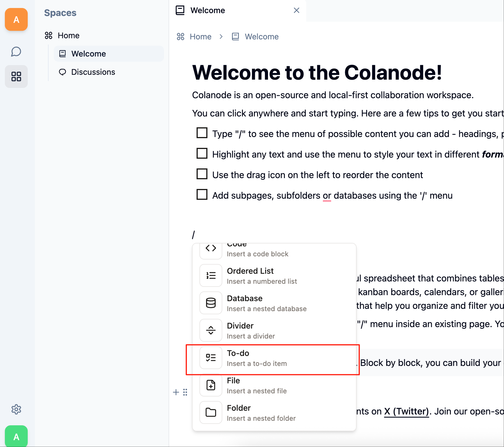The height and width of the screenshot is (447, 504).
Task: Click the green user avatar A
Action: (16, 436)
